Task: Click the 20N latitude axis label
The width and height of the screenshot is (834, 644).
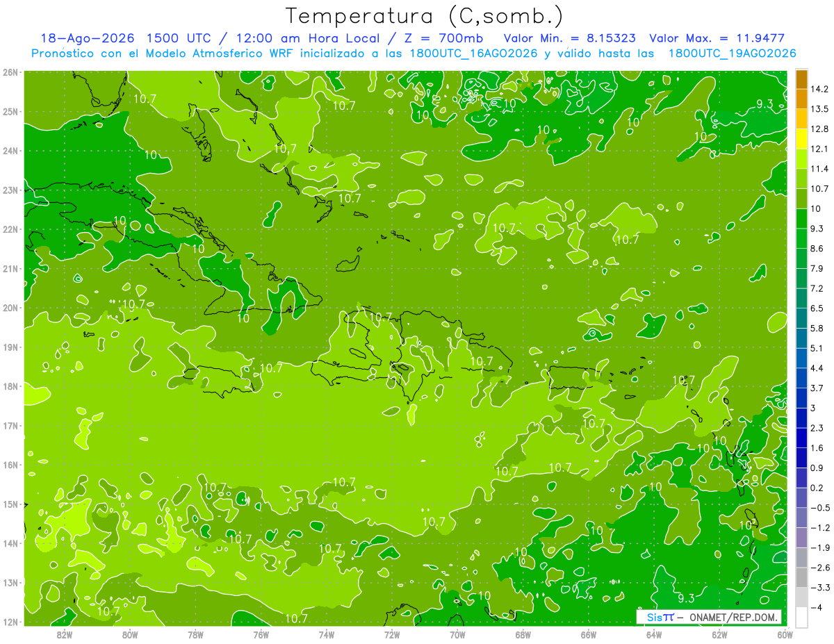Action: coord(10,308)
